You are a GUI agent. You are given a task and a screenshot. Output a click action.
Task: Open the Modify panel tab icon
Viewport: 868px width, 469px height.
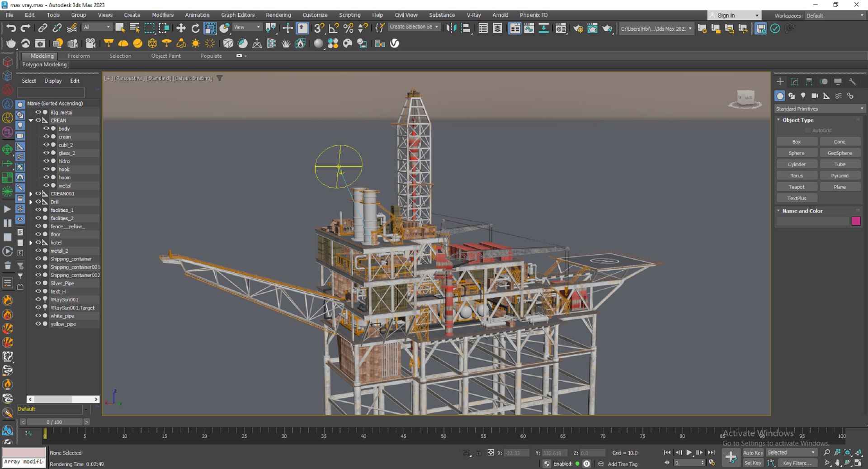[x=794, y=82]
